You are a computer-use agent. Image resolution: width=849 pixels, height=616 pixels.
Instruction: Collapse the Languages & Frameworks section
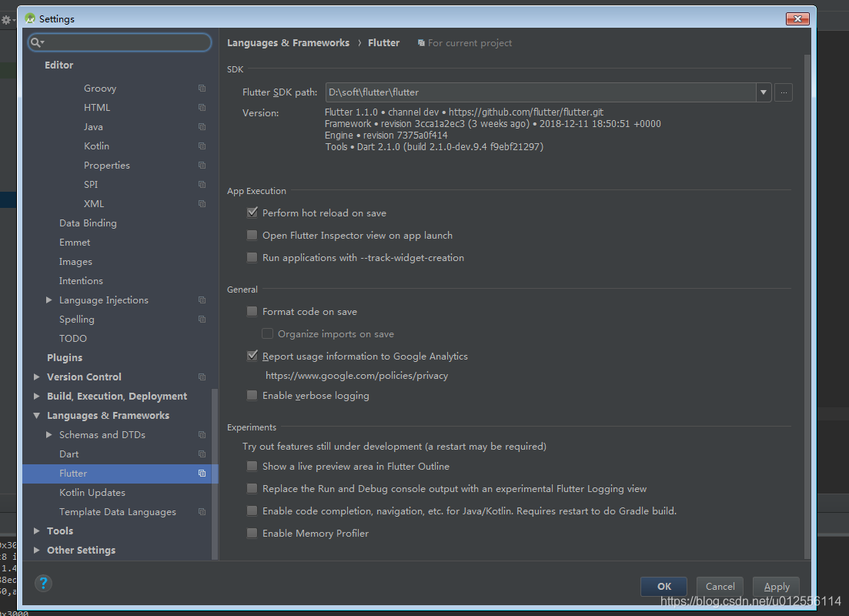(x=36, y=416)
